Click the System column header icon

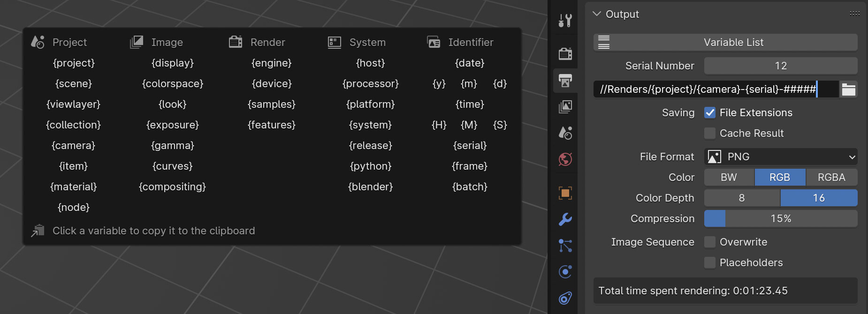[x=335, y=42]
